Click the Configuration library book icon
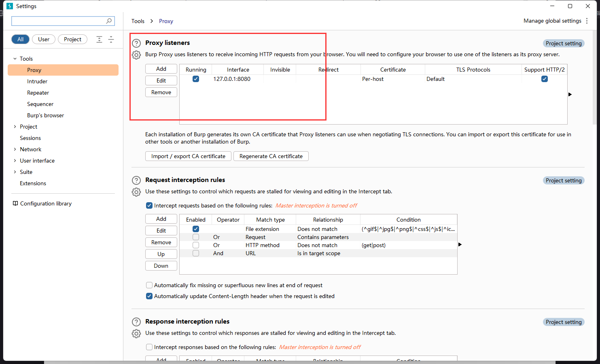This screenshot has width=600, height=364. (15, 203)
